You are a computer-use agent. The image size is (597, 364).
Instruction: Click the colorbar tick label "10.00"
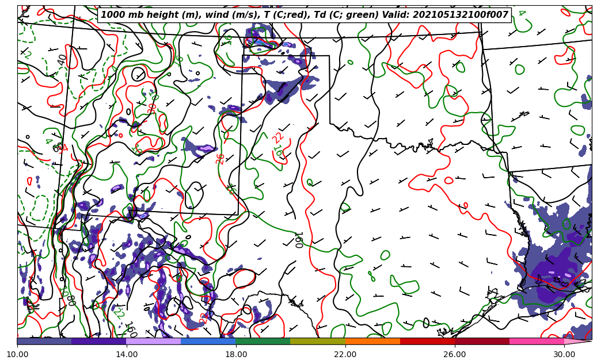click(17, 354)
